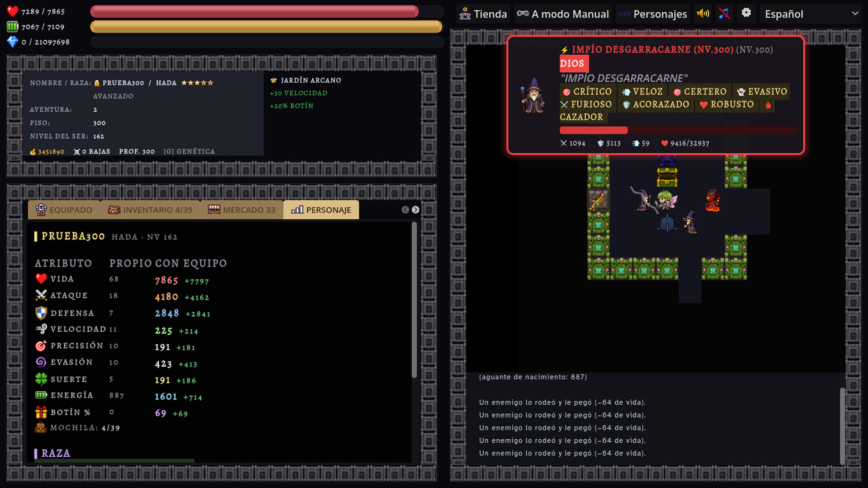868x488 pixels.
Task: Click the red fire demon enemy
Action: coord(713,200)
